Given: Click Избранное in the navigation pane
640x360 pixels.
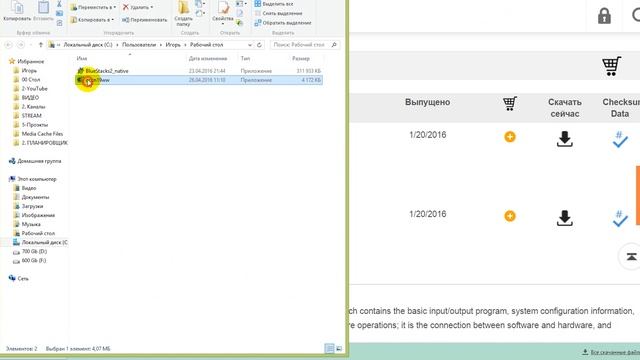Looking at the screenshot, I should 30,61.
